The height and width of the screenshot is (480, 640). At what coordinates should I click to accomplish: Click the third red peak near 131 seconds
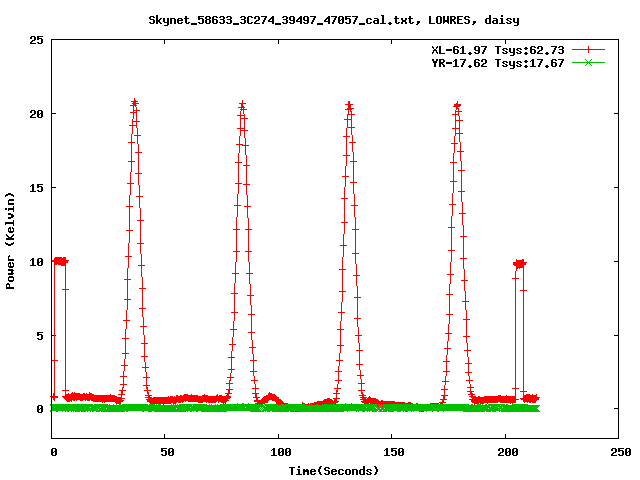coord(349,106)
